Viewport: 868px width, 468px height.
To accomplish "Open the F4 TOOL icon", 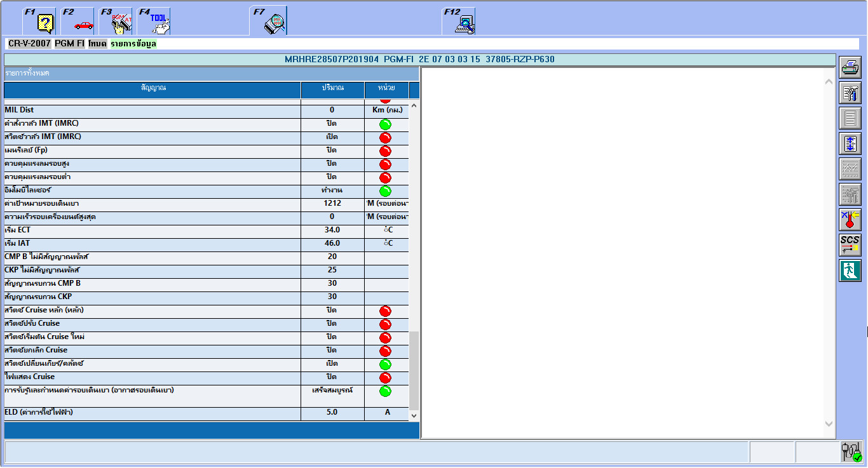I will (154, 21).
